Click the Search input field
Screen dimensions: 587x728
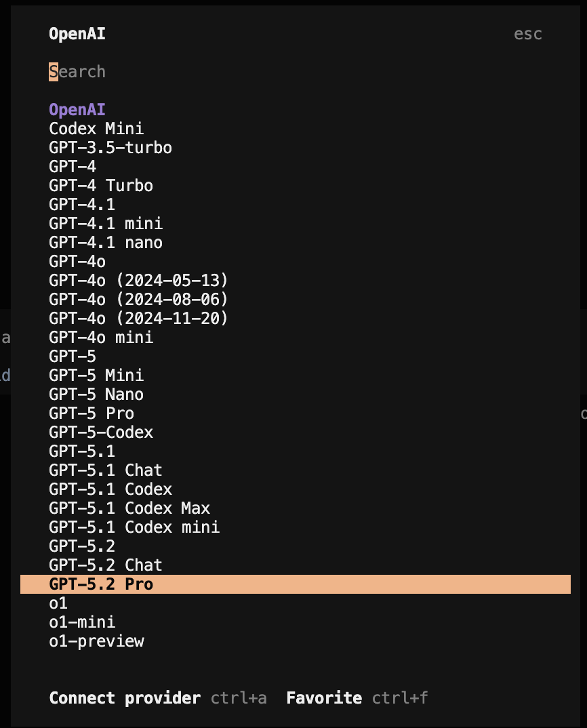click(x=296, y=72)
